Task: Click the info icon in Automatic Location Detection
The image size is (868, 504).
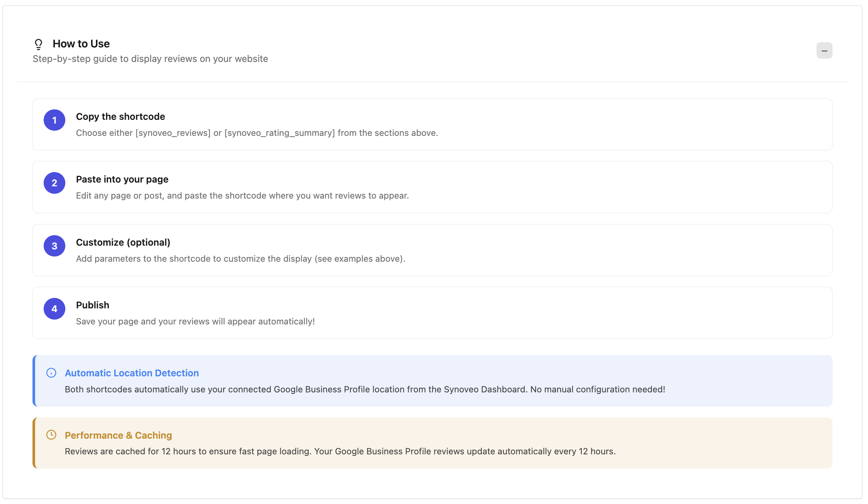Action: [51, 373]
